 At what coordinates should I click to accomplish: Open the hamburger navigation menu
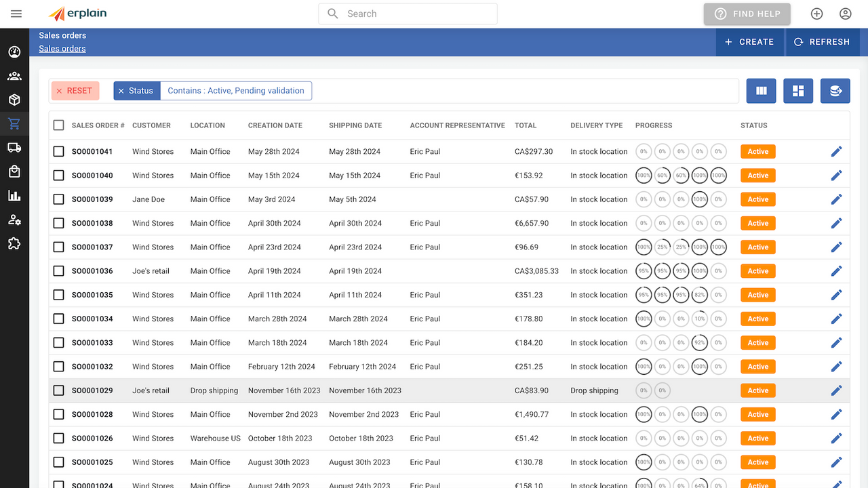pyautogui.click(x=16, y=14)
